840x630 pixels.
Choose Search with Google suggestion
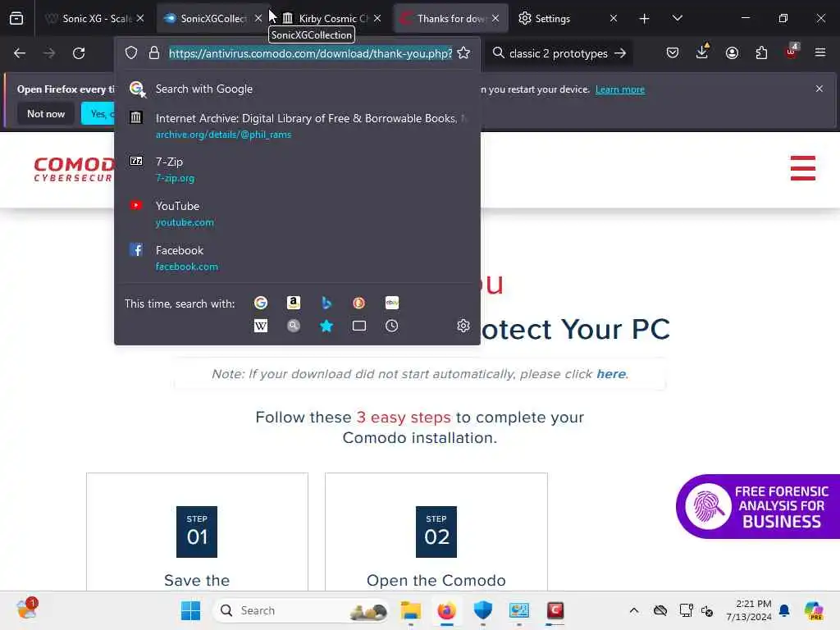tap(297, 89)
